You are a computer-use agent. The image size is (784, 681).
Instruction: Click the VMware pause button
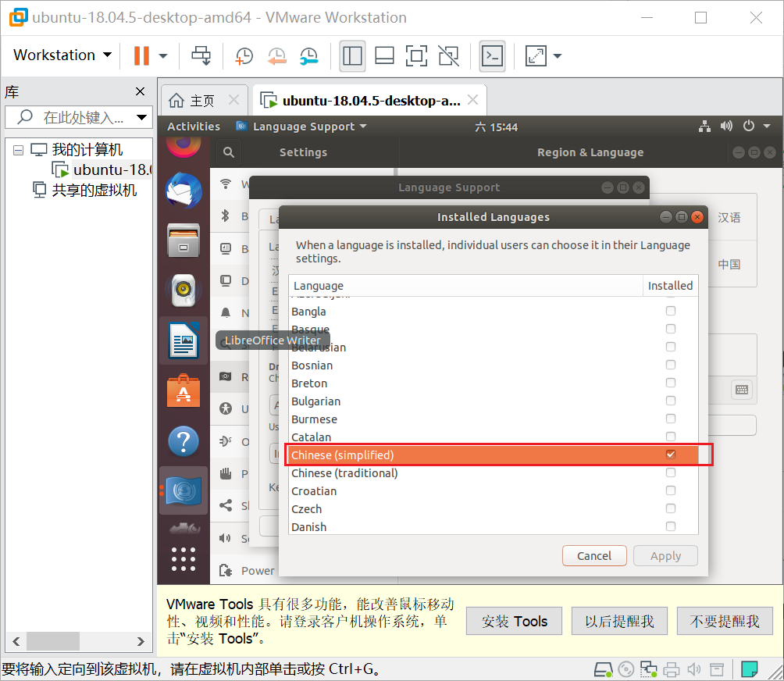pyautogui.click(x=141, y=55)
